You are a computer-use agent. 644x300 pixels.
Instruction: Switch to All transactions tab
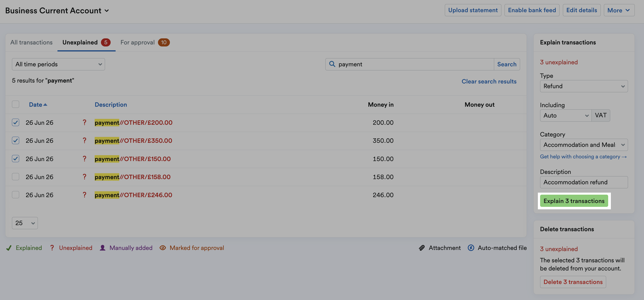(32, 42)
